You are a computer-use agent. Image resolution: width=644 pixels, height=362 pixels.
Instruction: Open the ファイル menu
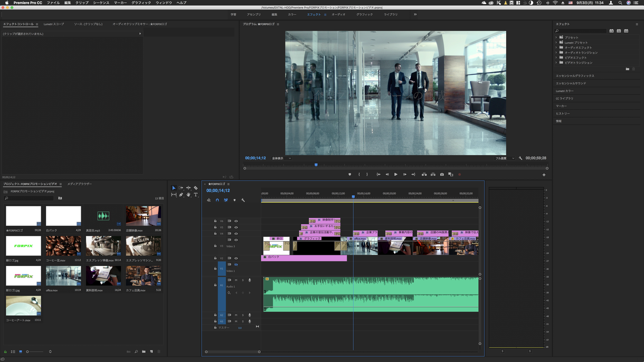pos(53,3)
